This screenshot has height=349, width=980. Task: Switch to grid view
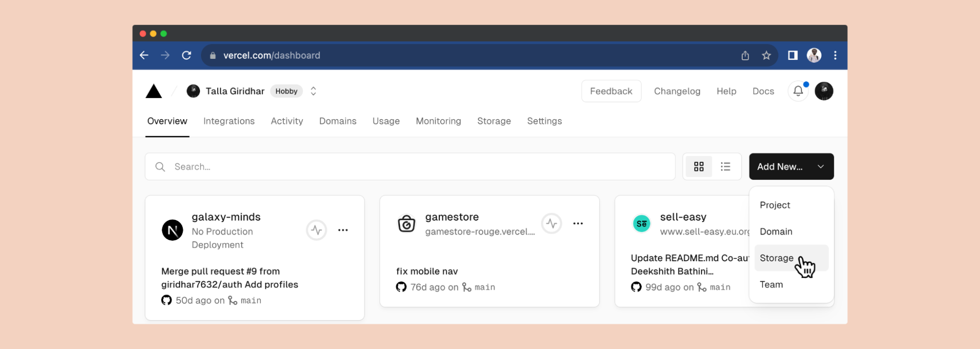pos(699,167)
